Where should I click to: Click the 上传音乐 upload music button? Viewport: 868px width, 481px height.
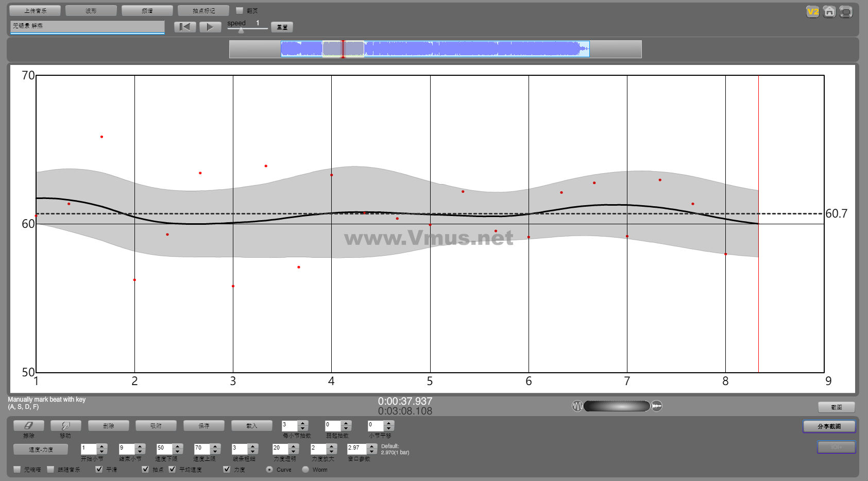coord(35,10)
